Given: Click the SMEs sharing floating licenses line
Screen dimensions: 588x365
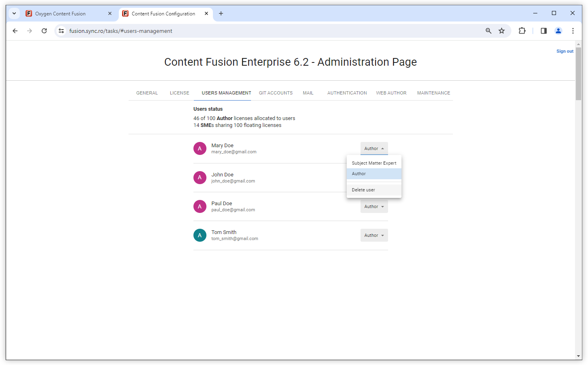Looking at the screenshot, I should point(237,125).
